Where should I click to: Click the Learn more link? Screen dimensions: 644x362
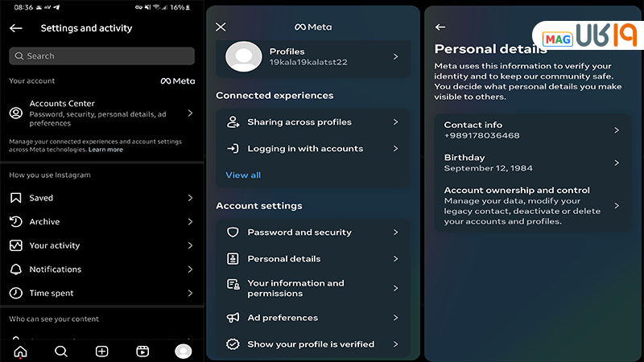(x=105, y=150)
